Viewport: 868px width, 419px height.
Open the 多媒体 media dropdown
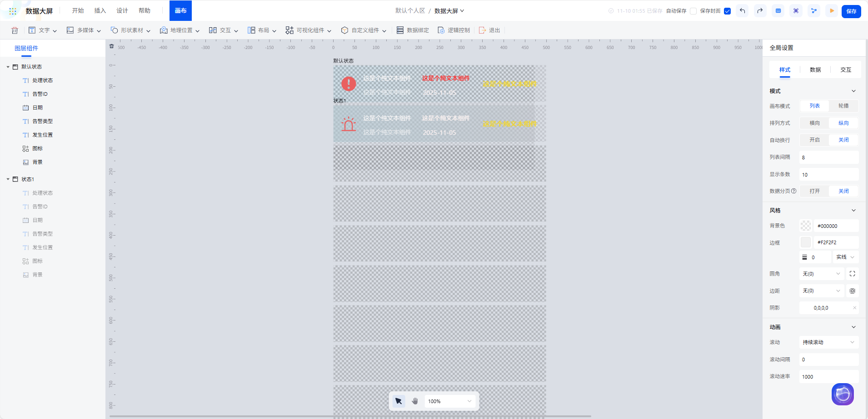click(84, 30)
